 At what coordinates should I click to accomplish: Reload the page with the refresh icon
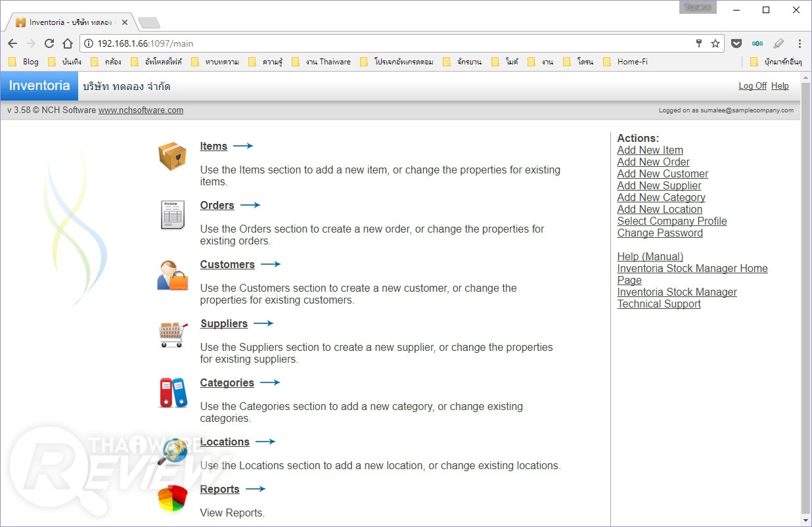(x=49, y=43)
